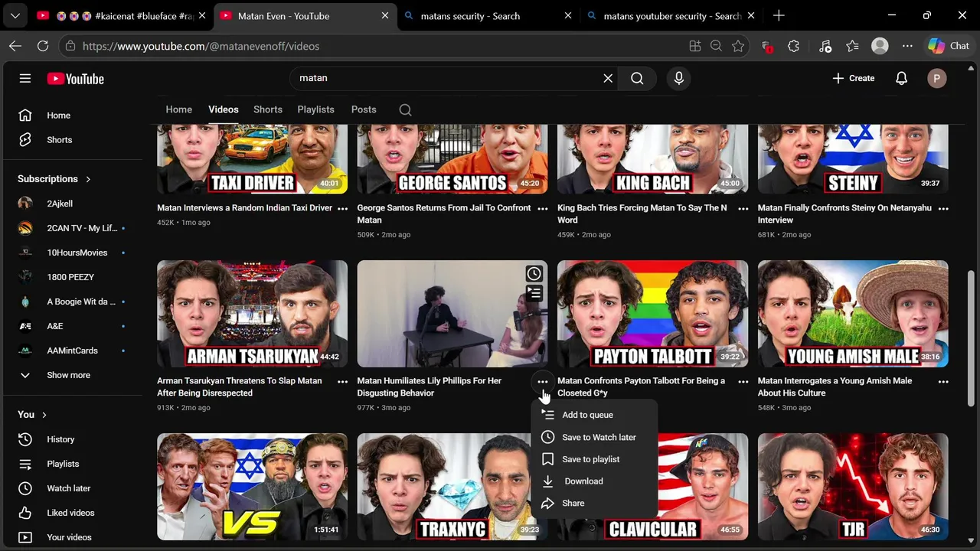Open Shorts in the sidebar
Viewport: 980px width, 551px height.
(x=75, y=140)
